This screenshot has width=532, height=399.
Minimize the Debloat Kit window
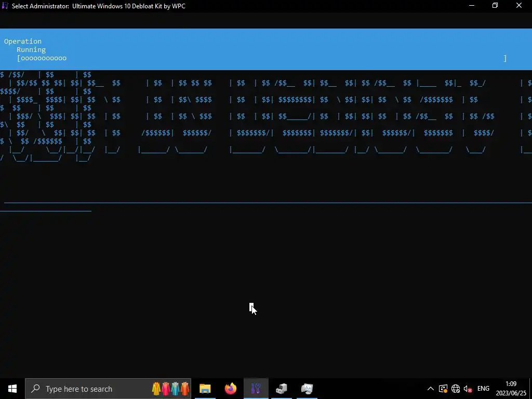(472, 6)
